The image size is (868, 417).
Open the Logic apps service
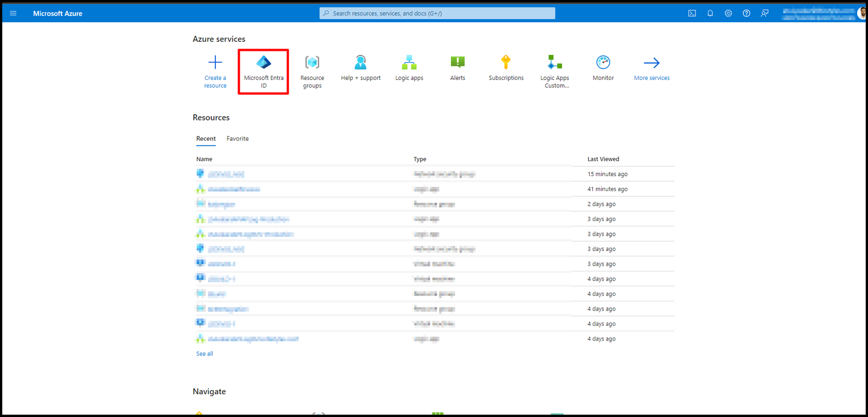click(409, 68)
